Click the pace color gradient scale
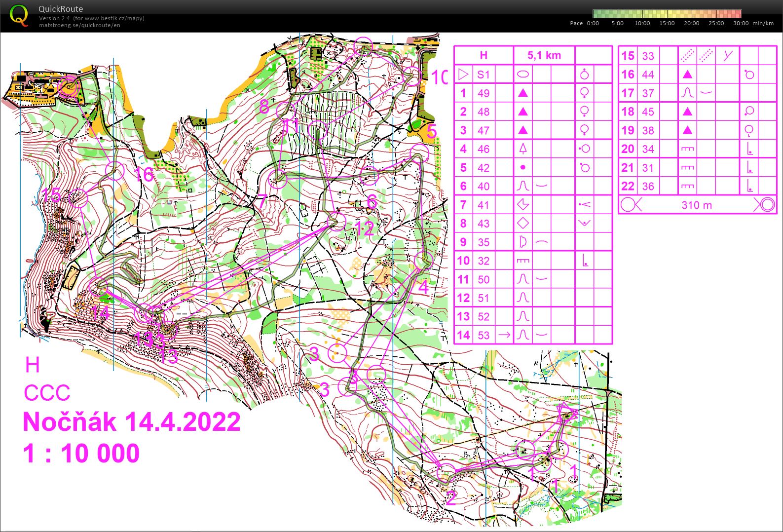The height and width of the screenshot is (532, 783). tap(667, 14)
